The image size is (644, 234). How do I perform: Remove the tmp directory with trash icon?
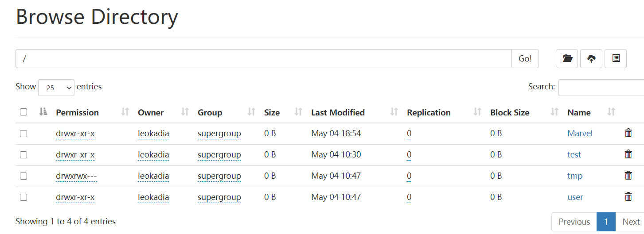click(x=628, y=176)
